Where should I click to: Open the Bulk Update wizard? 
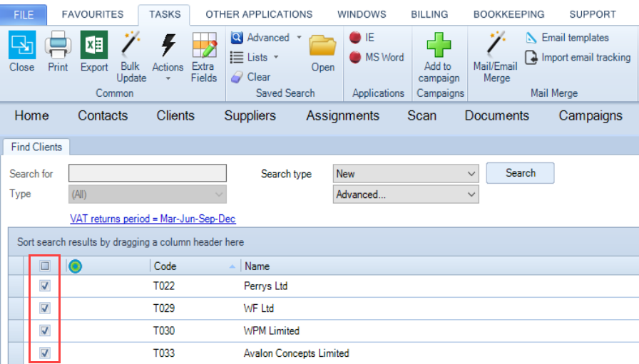pyautogui.click(x=131, y=44)
